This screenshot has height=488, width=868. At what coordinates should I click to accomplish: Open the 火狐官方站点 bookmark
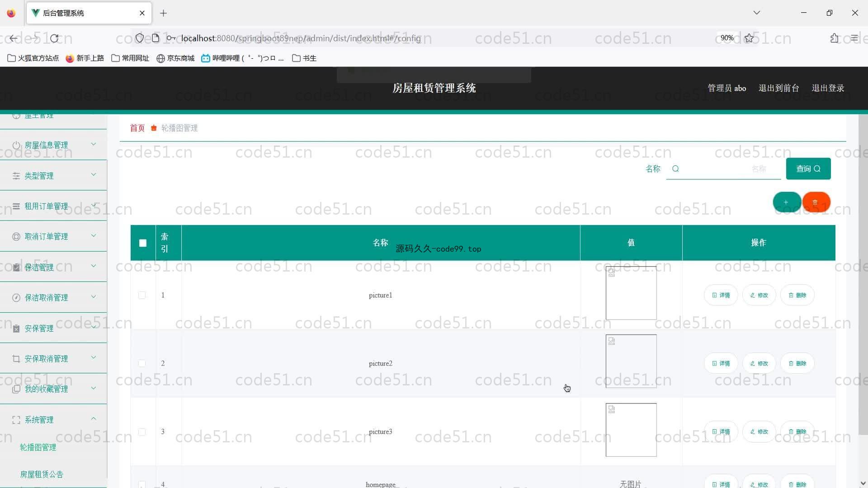point(33,58)
